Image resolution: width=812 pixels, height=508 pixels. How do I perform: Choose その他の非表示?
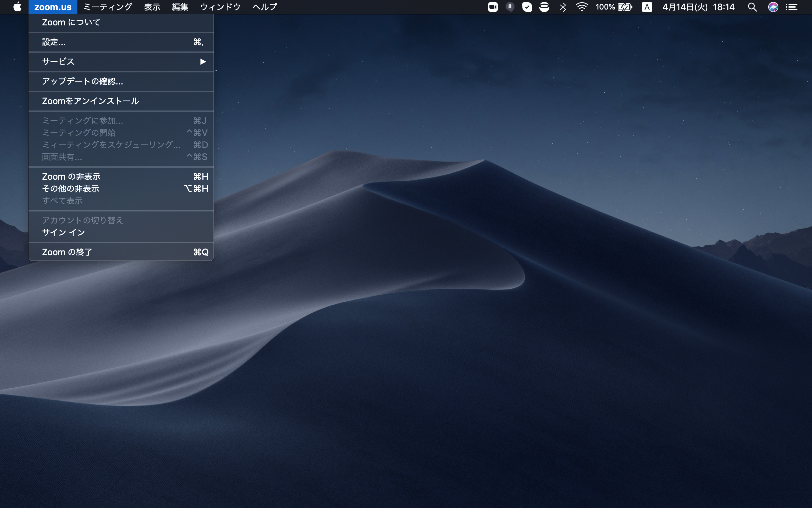coord(121,189)
